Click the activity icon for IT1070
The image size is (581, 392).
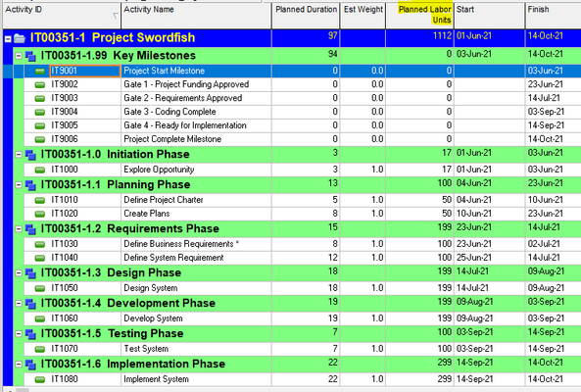39,350
